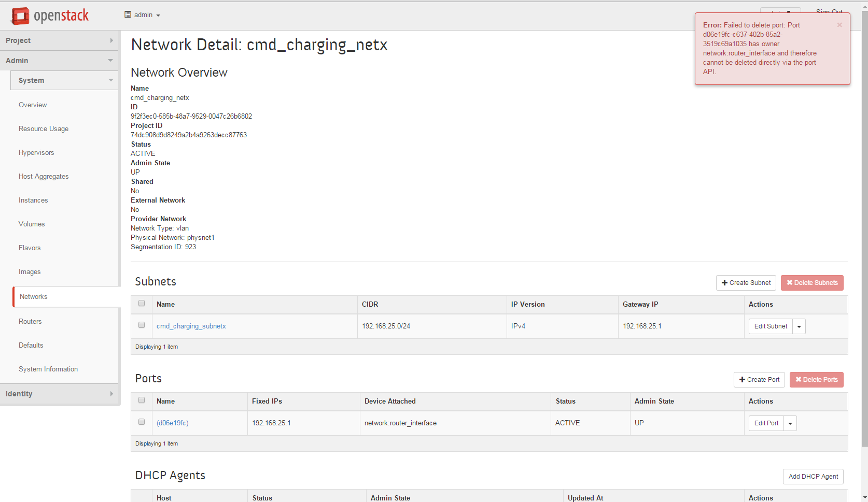Open the admin project dropdown
Image resolution: width=868 pixels, height=502 pixels.
[143, 15]
